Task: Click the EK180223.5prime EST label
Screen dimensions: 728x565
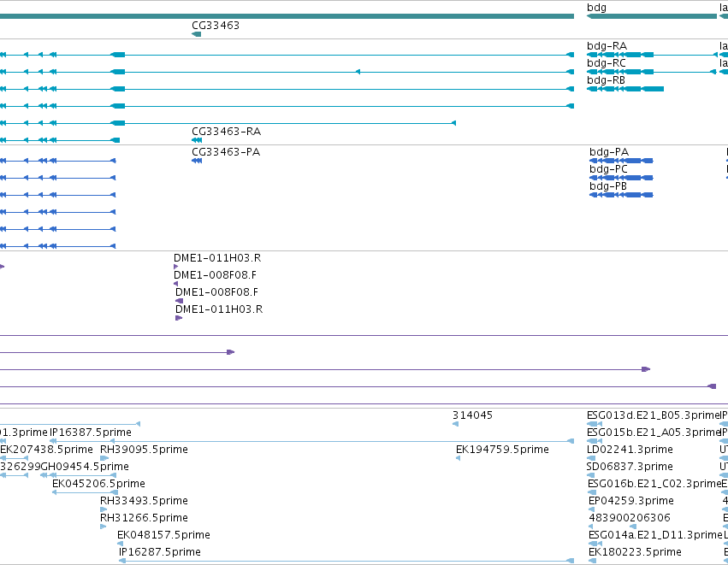Action: (x=635, y=552)
